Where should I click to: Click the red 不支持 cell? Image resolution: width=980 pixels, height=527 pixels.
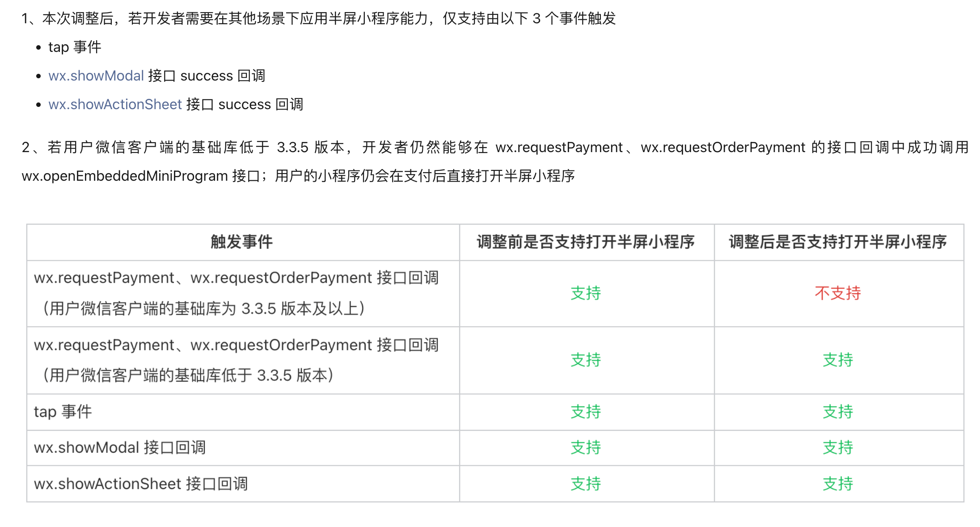[x=837, y=293]
